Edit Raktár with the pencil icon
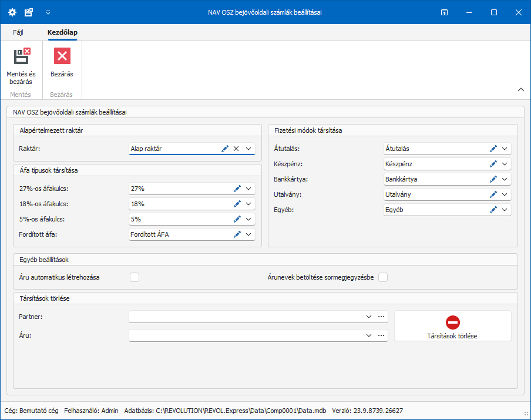Viewport: 531px width, 420px height. 225,149
